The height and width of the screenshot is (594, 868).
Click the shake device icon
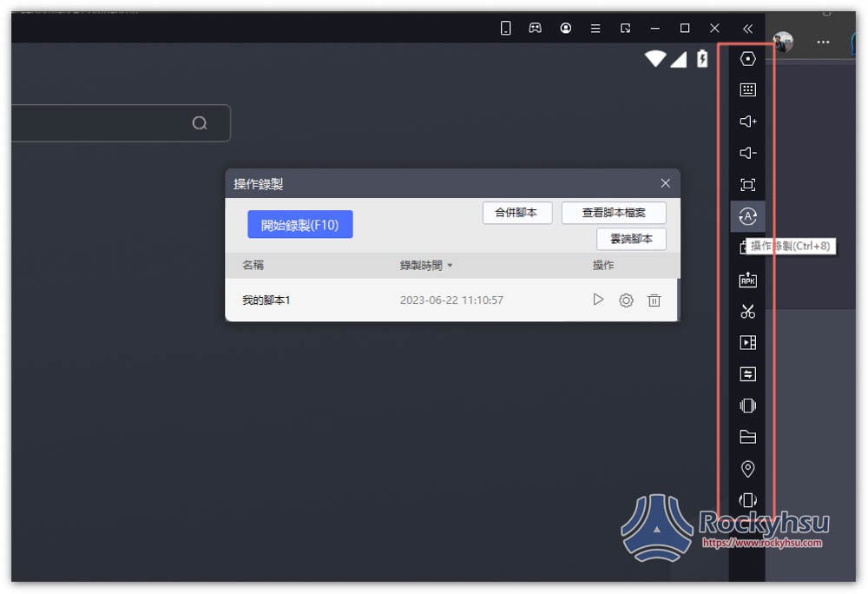[x=747, y=406]
